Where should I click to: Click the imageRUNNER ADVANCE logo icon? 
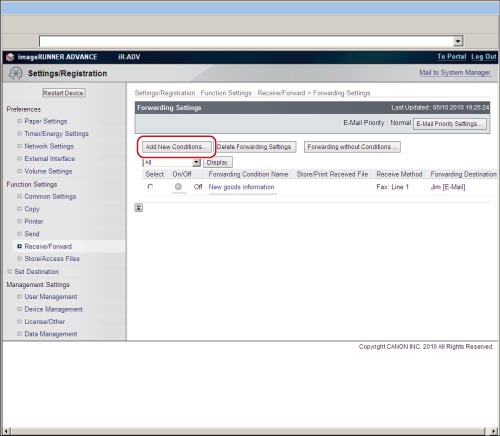10,57
